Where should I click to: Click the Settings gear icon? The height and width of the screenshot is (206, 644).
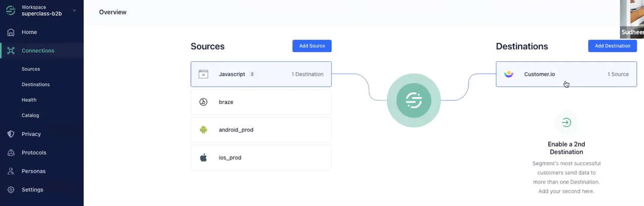pos(11,190)
